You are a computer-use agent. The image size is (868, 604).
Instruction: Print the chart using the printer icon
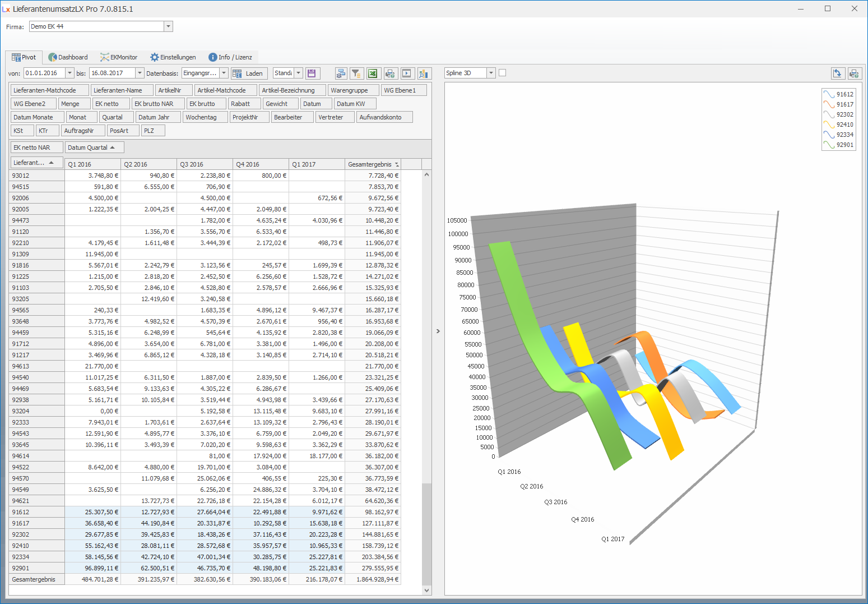pos(854,73)
